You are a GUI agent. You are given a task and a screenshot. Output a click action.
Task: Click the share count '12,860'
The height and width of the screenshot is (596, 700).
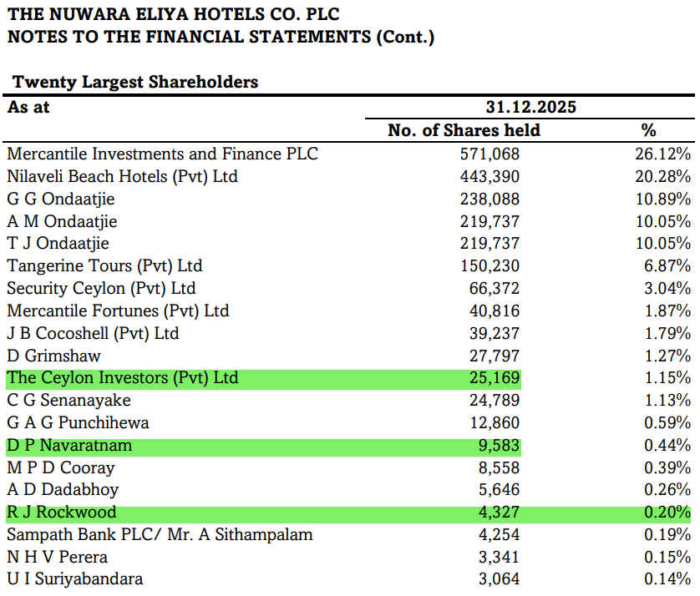[x=495, y=423]
